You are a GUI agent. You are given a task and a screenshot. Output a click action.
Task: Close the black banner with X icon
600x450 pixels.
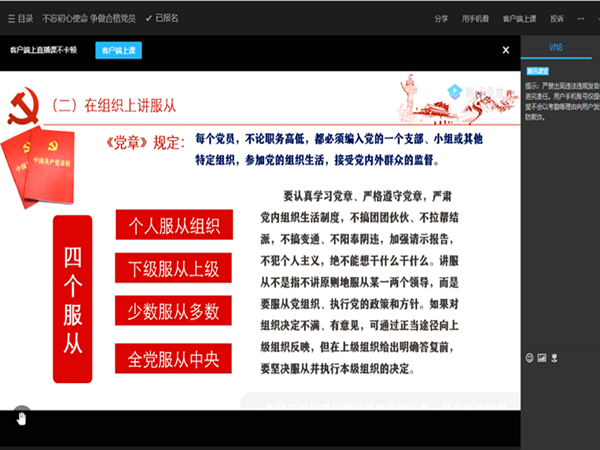(x=508, y=48)
